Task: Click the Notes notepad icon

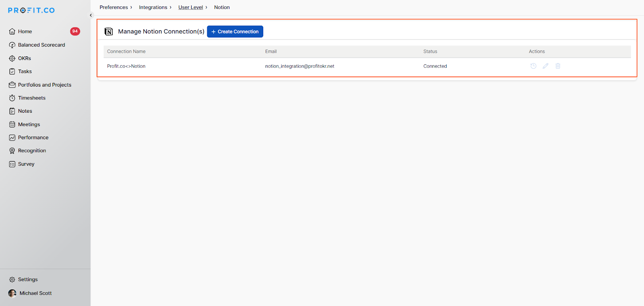Action: coord(12,111)
